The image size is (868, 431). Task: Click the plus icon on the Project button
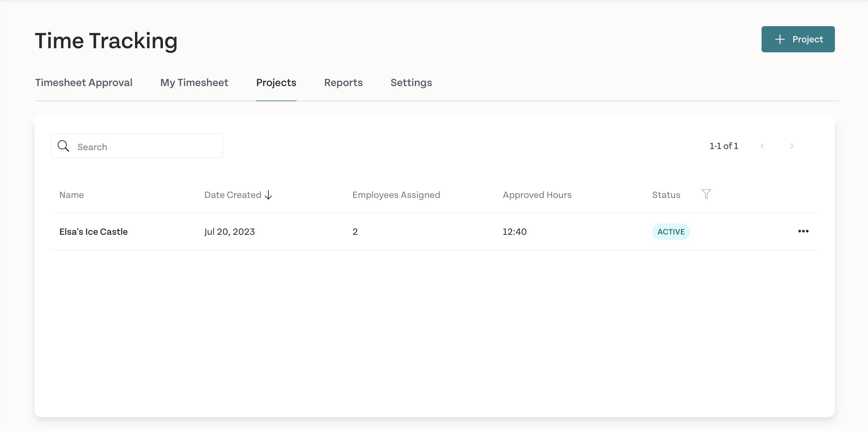click(779, 39)
